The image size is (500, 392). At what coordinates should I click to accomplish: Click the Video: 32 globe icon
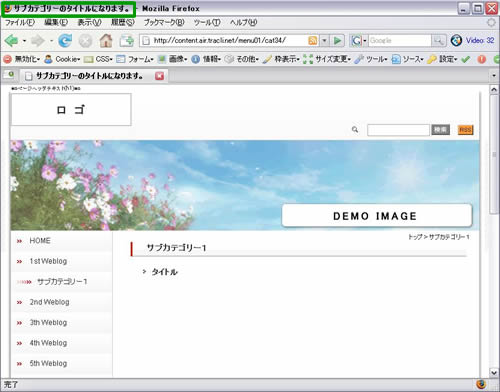pos(456,40)
